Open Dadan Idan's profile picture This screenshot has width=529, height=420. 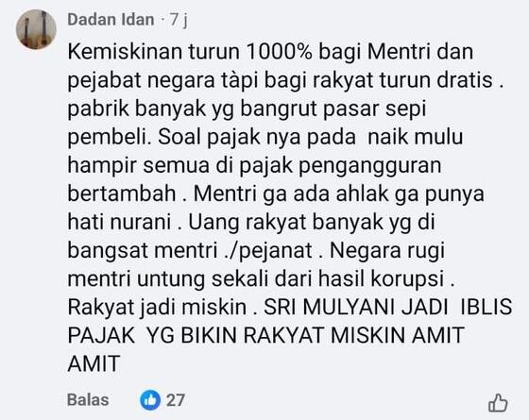pos(36,29)
